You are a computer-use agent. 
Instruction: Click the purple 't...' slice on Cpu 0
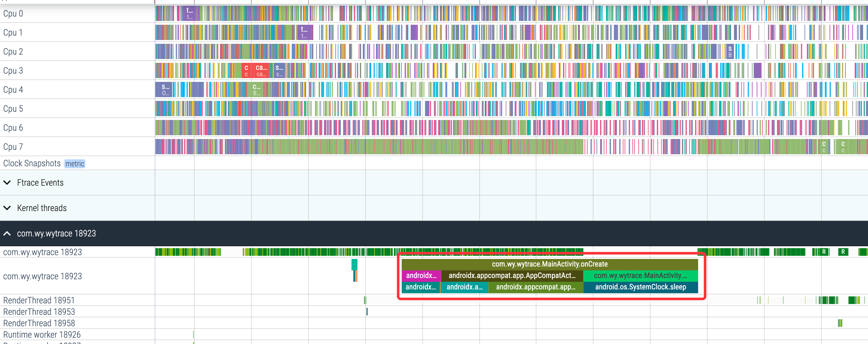(x=190, y=14)
